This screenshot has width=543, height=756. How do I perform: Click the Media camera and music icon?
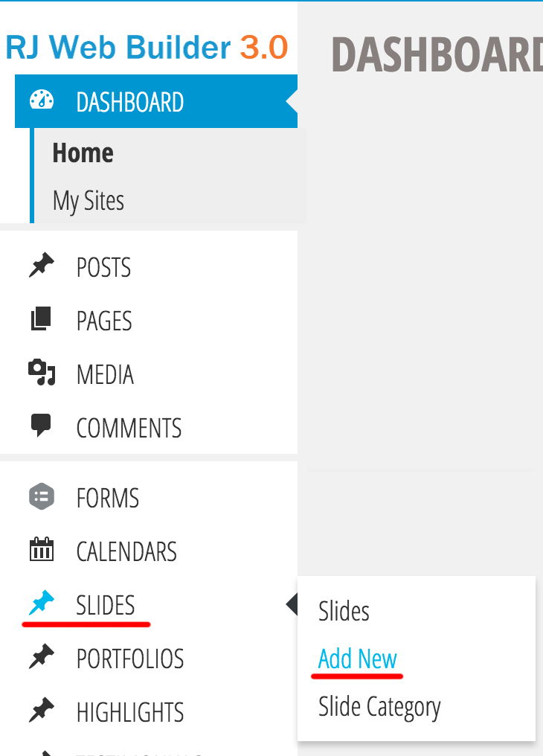click(x=42, y=373)
